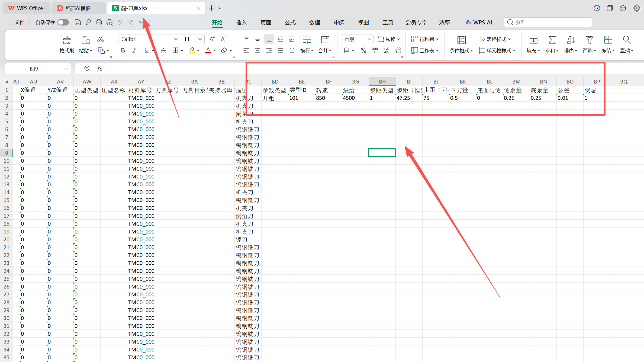This screenshot has height=362, width=644.
Task: Switch to the 插入 ribbon tab
Action: 241,23
